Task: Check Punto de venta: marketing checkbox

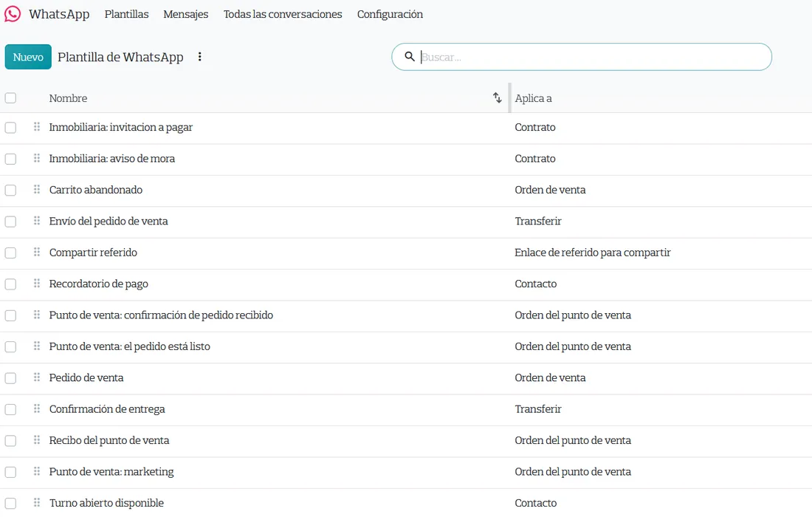Action: (10, 473)
